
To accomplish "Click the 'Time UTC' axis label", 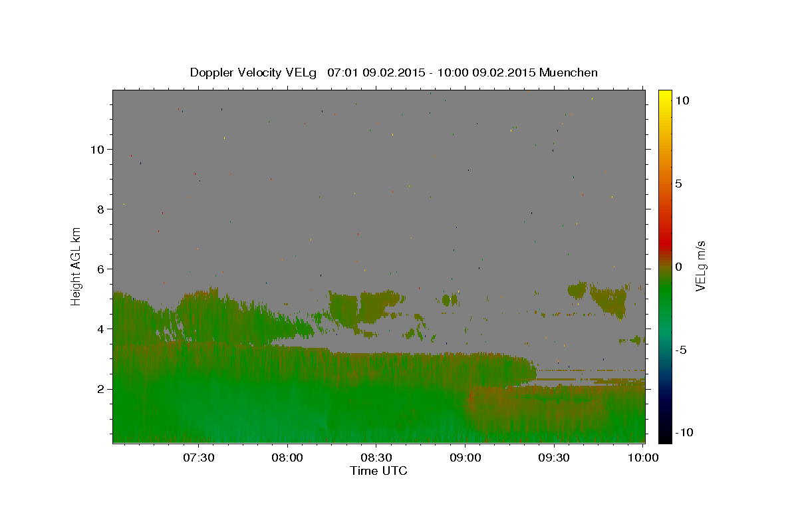I will click(x=378, y=471).
